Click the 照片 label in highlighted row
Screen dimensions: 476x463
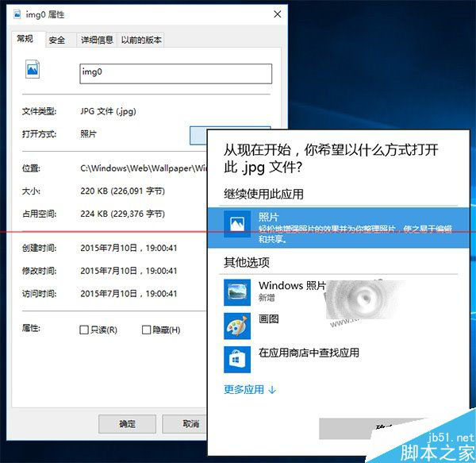point(268,217)
